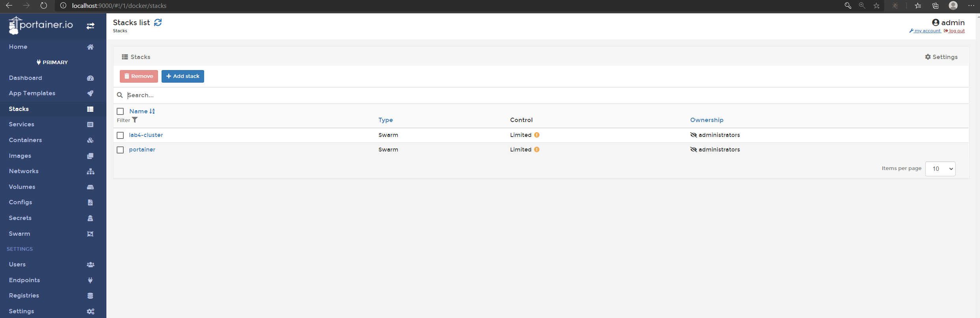
Task: Click the Limited warning icon for portainer stack
Action: [x=537, y=150]
